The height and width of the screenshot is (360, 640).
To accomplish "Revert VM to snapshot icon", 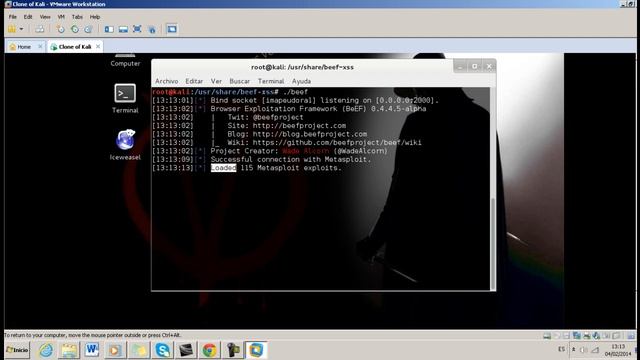I will (x=75, y=29).
